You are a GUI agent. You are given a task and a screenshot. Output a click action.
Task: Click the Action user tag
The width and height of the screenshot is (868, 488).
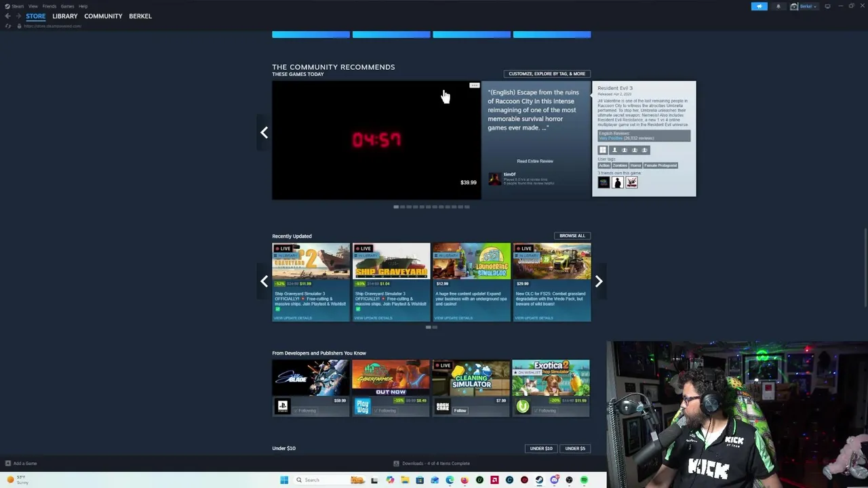click(x=604, y=165)
